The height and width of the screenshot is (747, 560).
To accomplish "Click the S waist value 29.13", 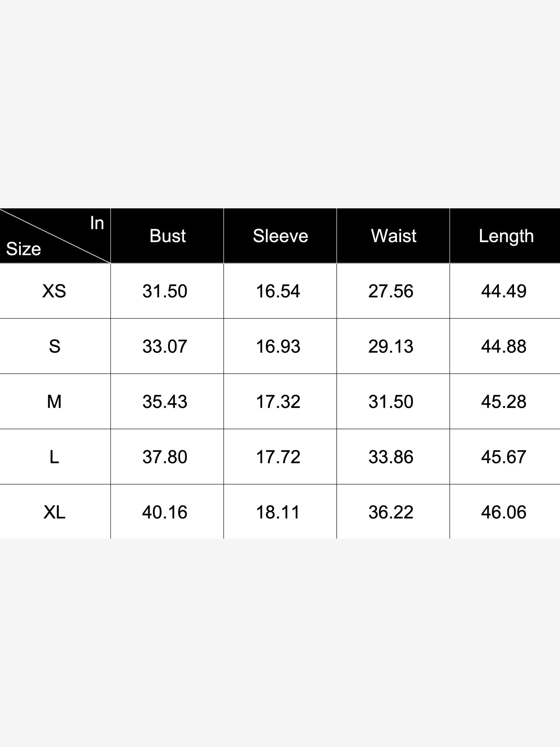I will click(x=391, y=347).
